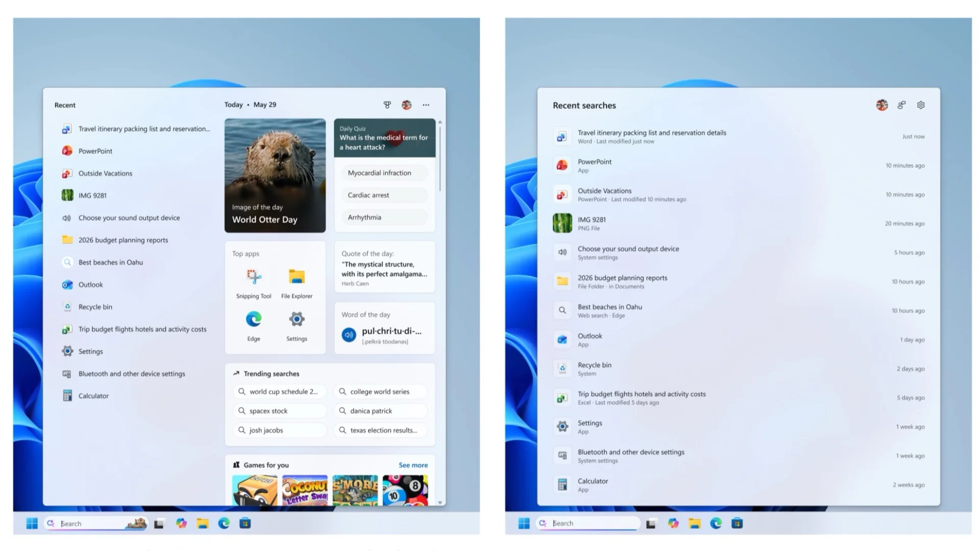Open Task View on the right taskbar

pos(651,523)
